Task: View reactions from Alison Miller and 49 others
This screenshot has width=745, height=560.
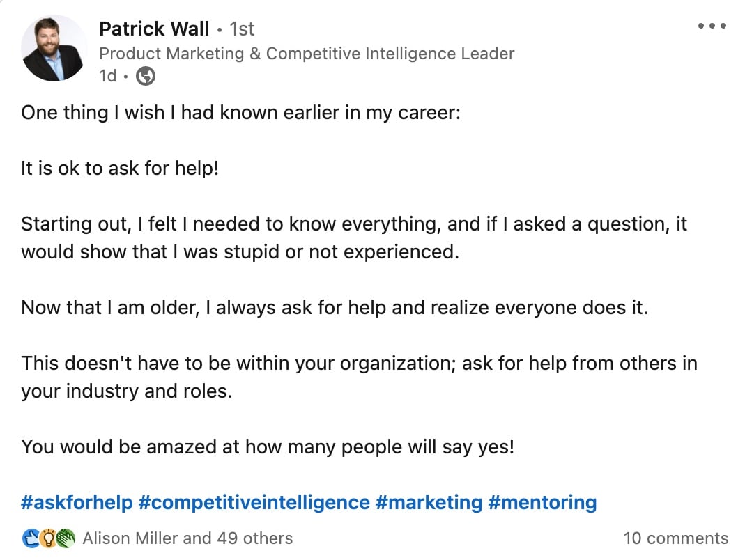Action: [x=187, y=538]
